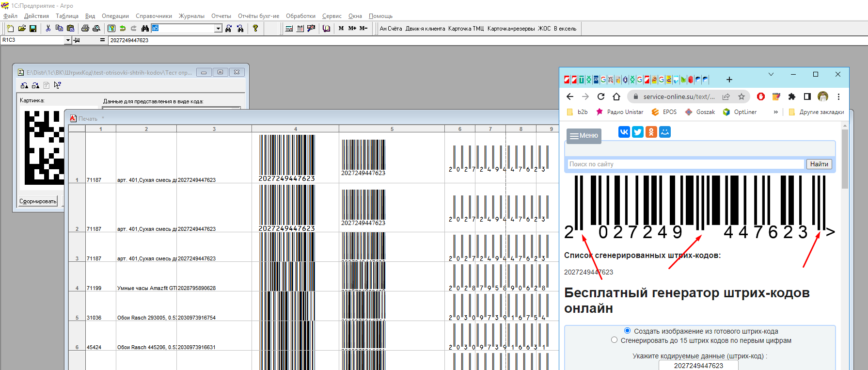The height and width of the screenshot is (370, 868).
Task: Open the Сервис menu
Action: [331, 16]
